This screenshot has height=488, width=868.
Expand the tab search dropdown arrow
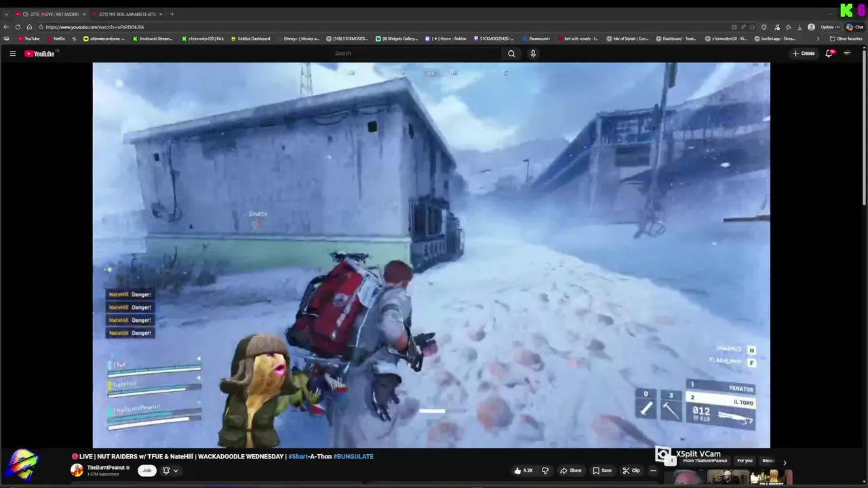point(6,14)
